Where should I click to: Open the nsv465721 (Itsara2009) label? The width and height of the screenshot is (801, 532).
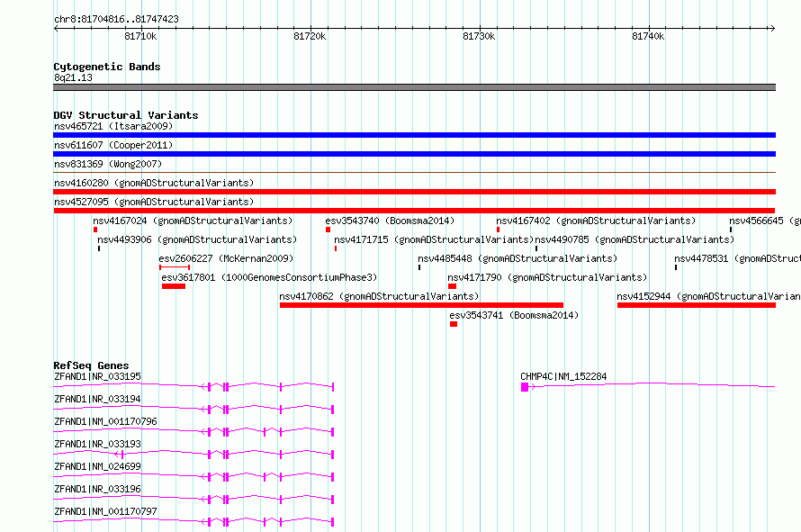coord(113,126)
